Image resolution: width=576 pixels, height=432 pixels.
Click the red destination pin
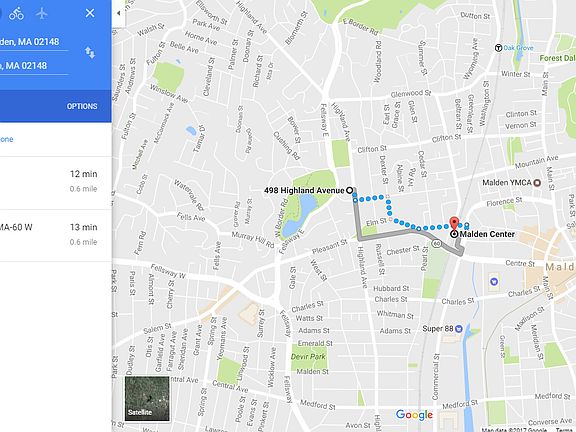pyautogui.click(x=454, y=223)
